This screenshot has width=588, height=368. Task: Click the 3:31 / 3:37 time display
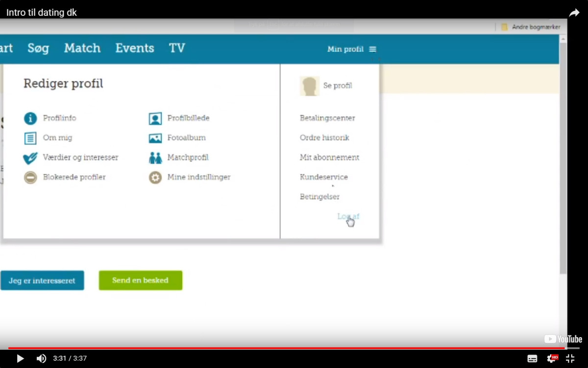[x=69, y=359]
